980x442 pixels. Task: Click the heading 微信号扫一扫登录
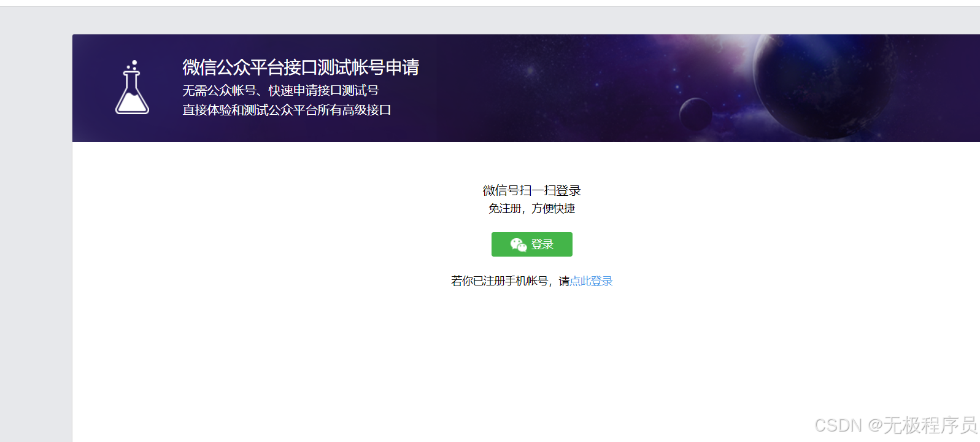click(531, 190)
